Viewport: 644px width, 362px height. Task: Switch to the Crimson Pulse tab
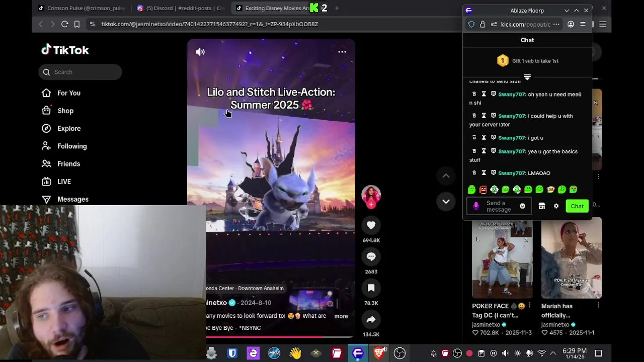[x=81, y=8]
